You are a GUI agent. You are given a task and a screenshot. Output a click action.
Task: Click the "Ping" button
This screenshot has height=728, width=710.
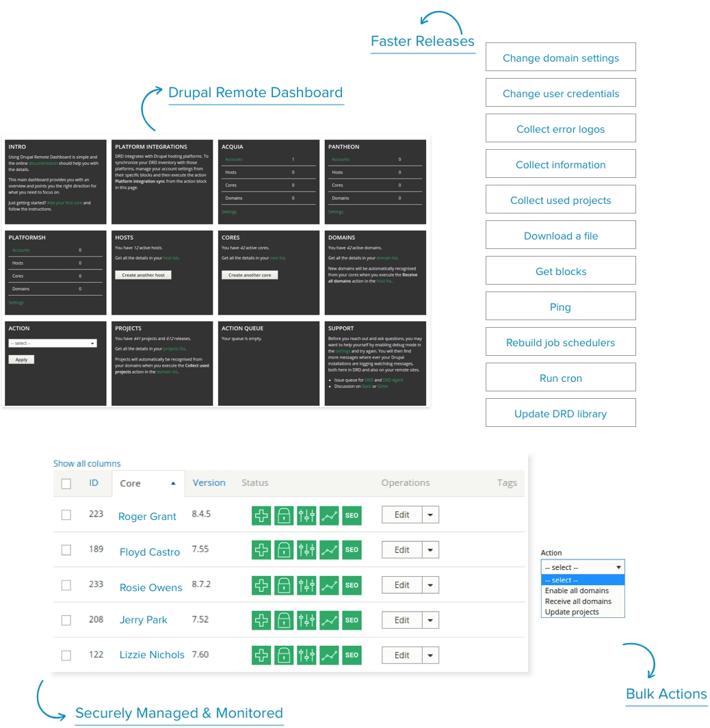[x=561, y=307]
